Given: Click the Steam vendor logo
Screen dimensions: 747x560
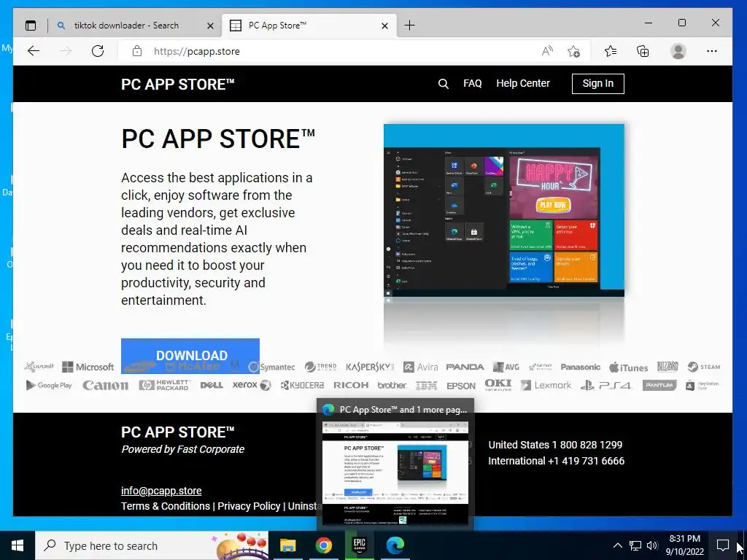Looking at the screenshot, I should [x=704, y=367].
